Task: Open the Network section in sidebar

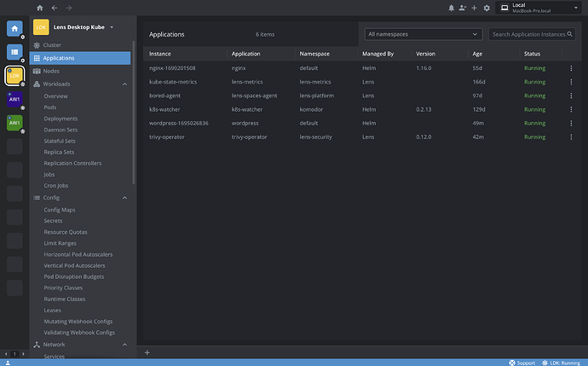Action: [54, 345]
